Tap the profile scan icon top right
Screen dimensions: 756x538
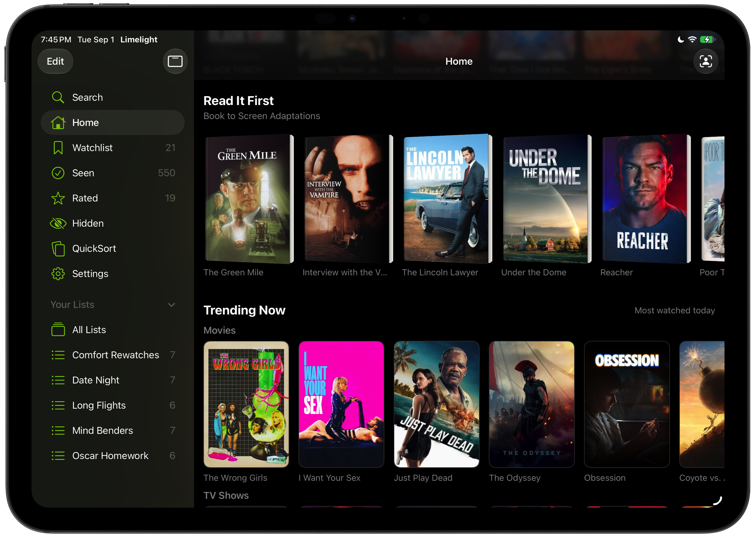tap(706, 61)
